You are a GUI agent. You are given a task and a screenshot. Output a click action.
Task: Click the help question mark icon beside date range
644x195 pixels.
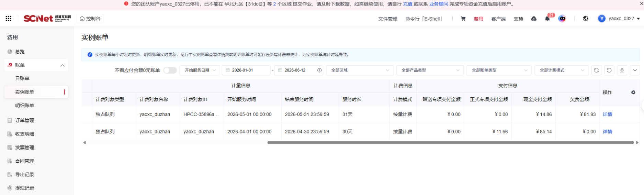click(319, 70)
